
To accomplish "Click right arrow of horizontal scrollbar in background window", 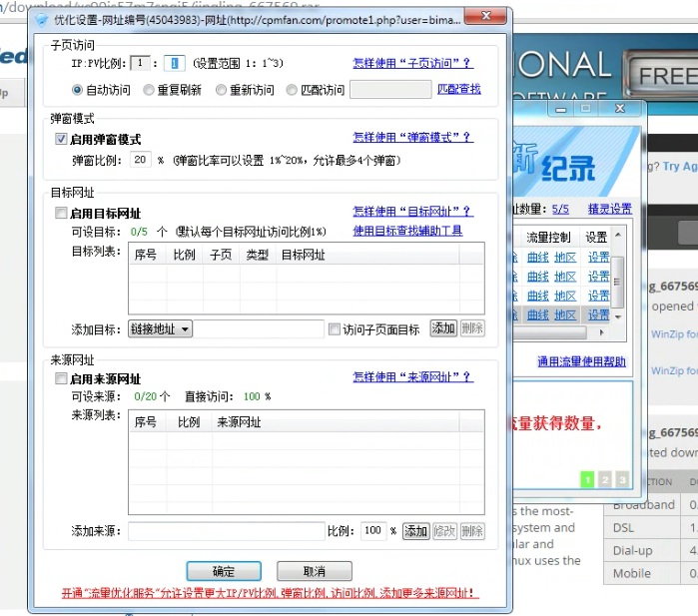I will pyautogui.click(x=601, y=332).
